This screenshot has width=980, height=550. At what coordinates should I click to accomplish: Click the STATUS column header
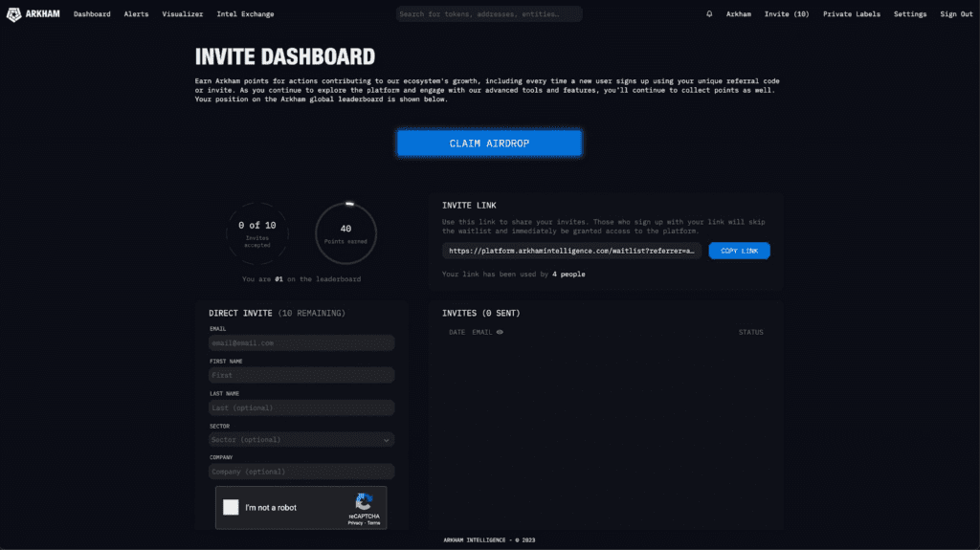click(x=750, y=333)
